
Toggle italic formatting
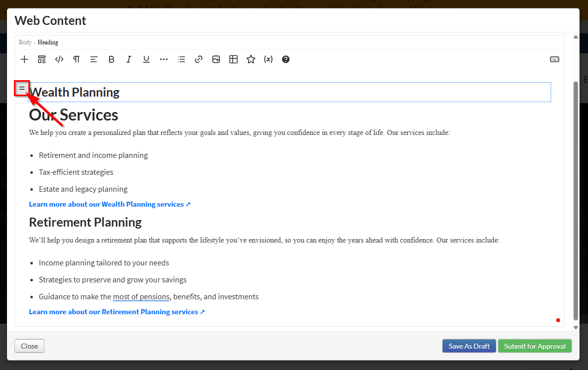tap(128, 59)
